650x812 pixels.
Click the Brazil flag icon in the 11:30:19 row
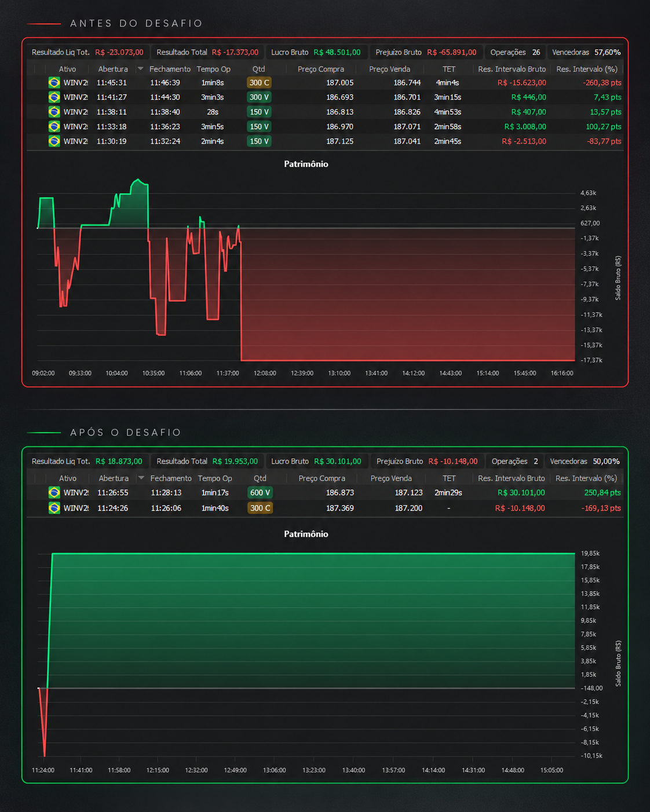[54, 141]
